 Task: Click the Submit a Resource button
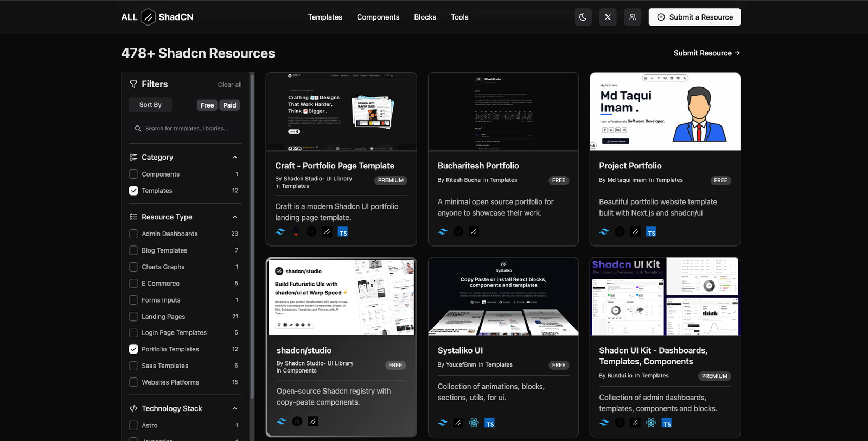pyautogui.click(x=694, y=17)
